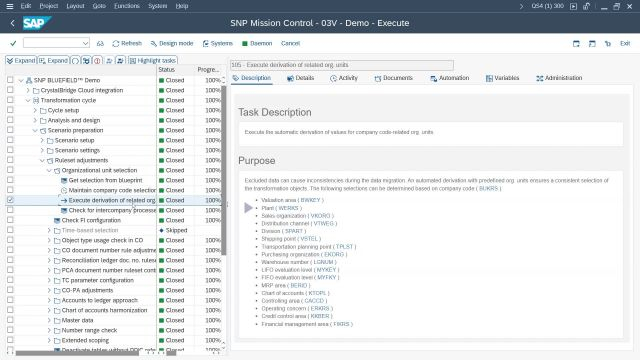This screenshot has width=640, height=360.
Task: Click the chevron arrow before Q54 system info
Action: click(x=521, y=6)
